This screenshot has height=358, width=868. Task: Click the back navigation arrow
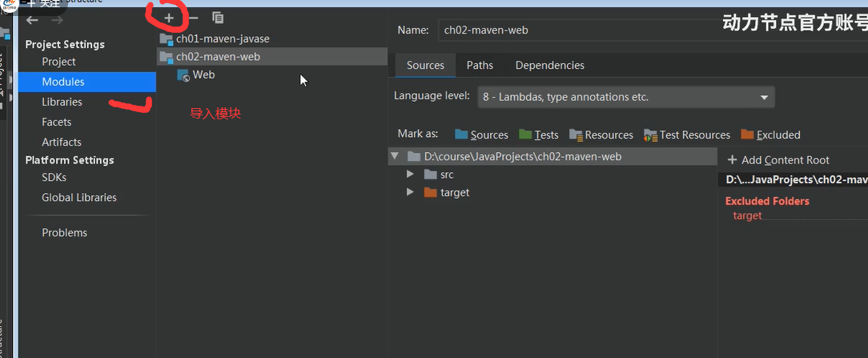point(32,20)
